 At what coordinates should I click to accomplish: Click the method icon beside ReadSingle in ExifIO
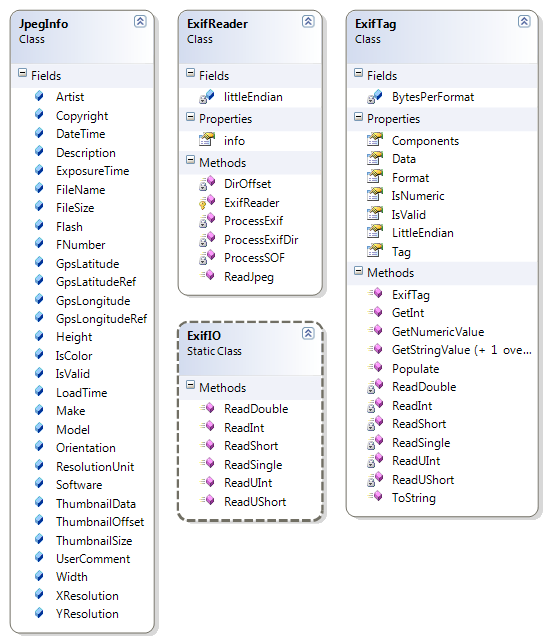coord(208,463)
